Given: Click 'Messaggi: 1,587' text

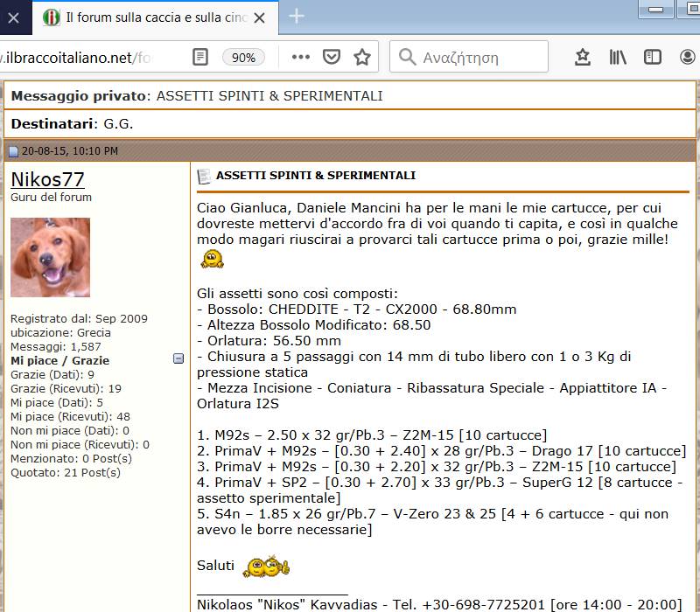Looking at the screenshot, I should (x=56, y=346).
